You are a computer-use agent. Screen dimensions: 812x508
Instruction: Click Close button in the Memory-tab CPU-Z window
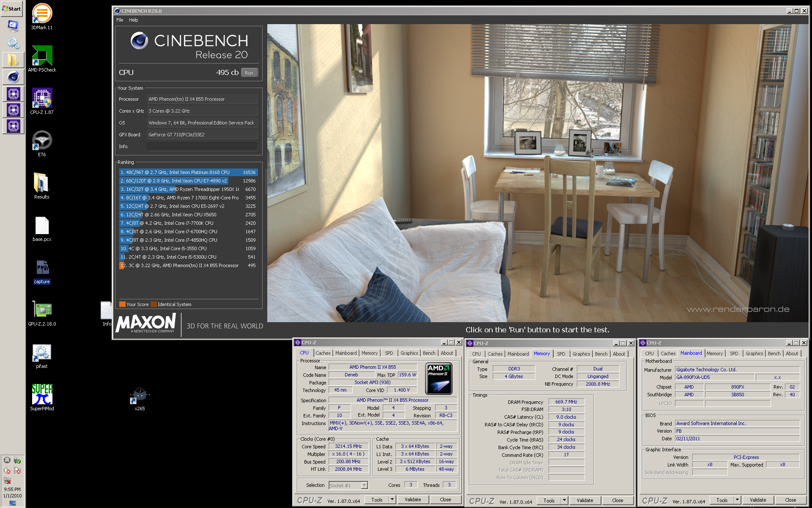click(x=617, y=500)
